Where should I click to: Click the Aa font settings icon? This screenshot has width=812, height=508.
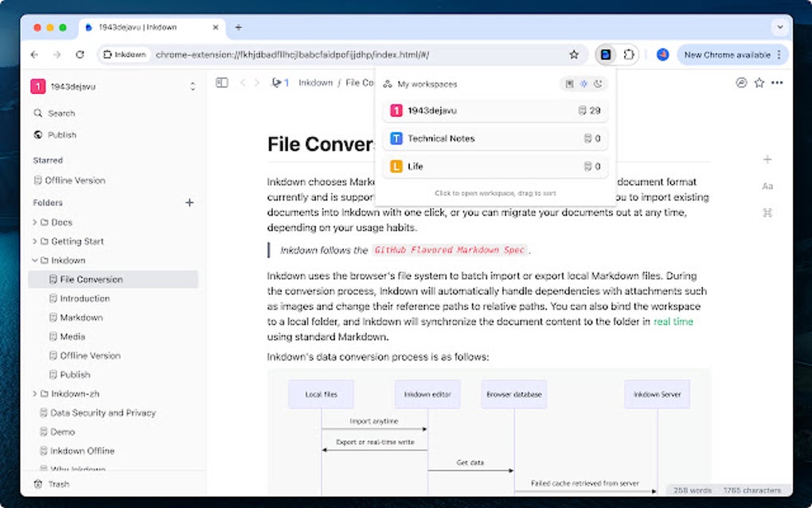tap(767, 186)
